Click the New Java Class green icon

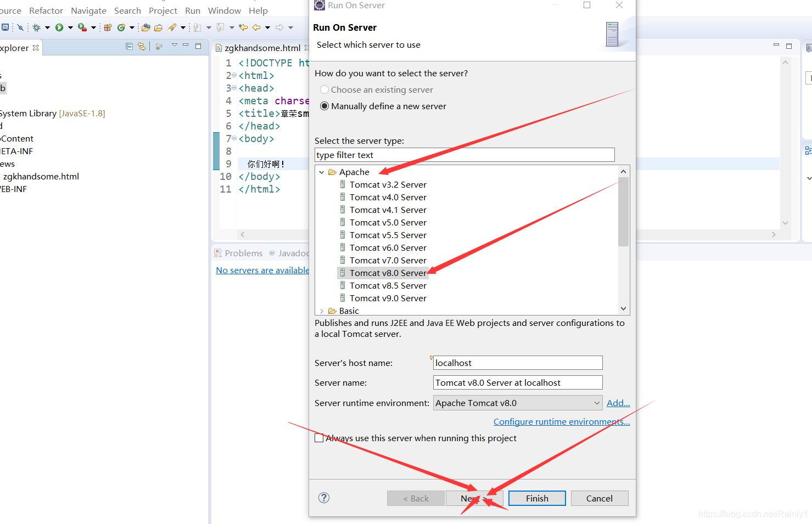tap(121, 27)
